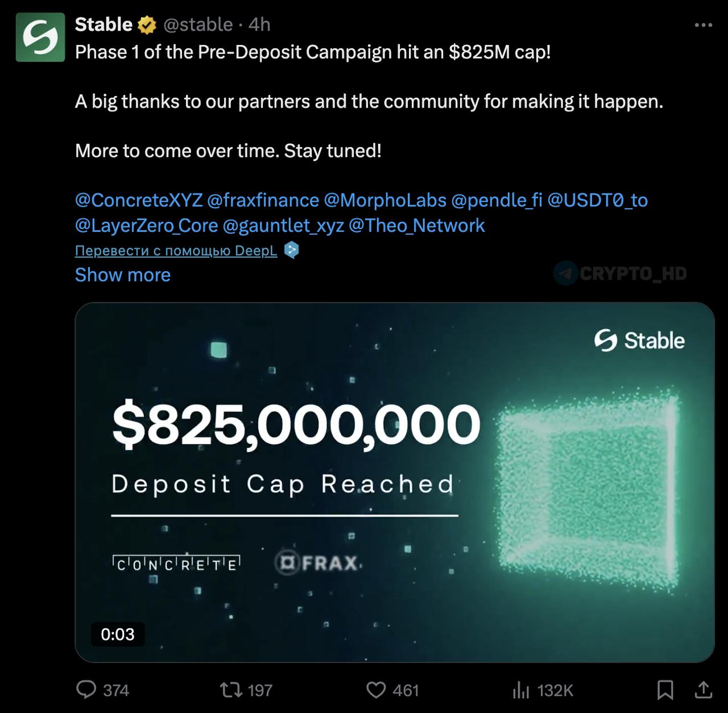The width and height of the screenshot is (728, 713).
Task: Open the @pendle_fi mention
Action: (x=497, y=200)
